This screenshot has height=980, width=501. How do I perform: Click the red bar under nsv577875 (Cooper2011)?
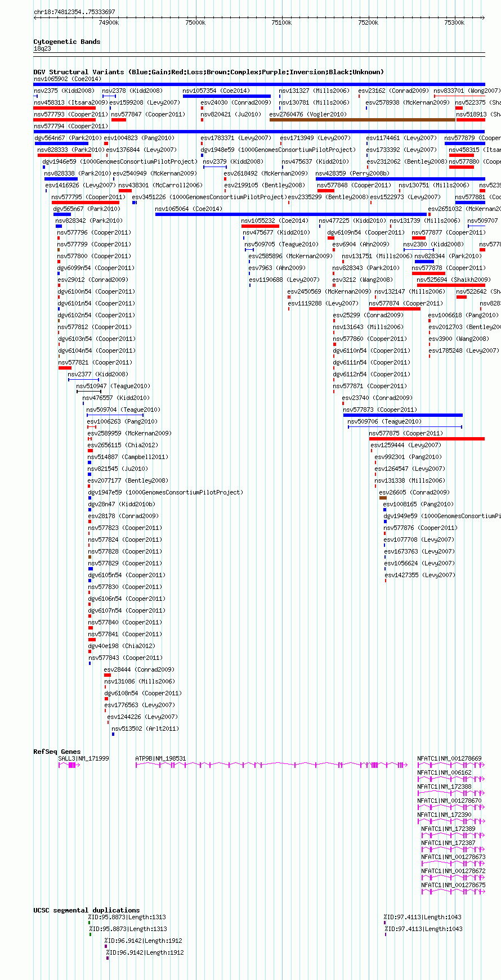pyautogui.click(x=427, y=439)
